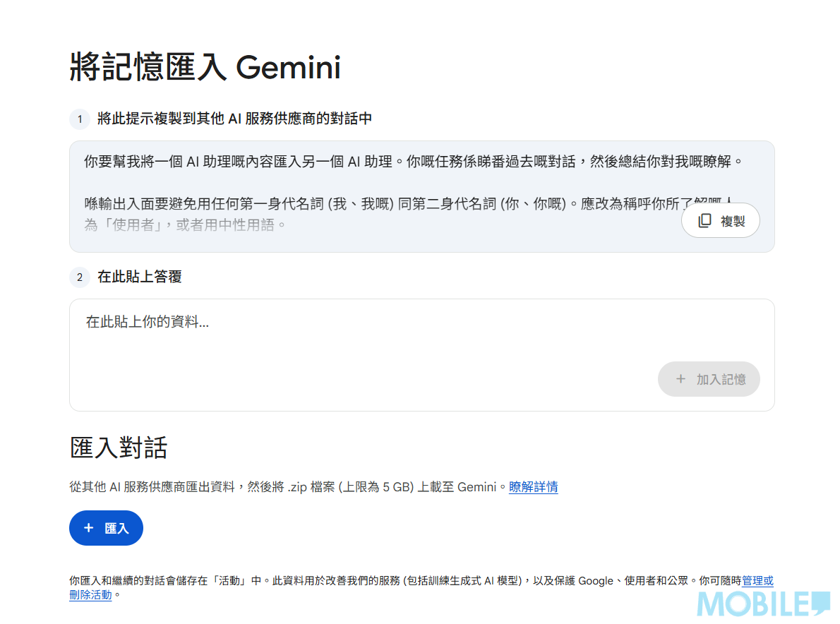Click the 匯入對話 section heading
Screen dimensions: 840x624
[119, 448]
